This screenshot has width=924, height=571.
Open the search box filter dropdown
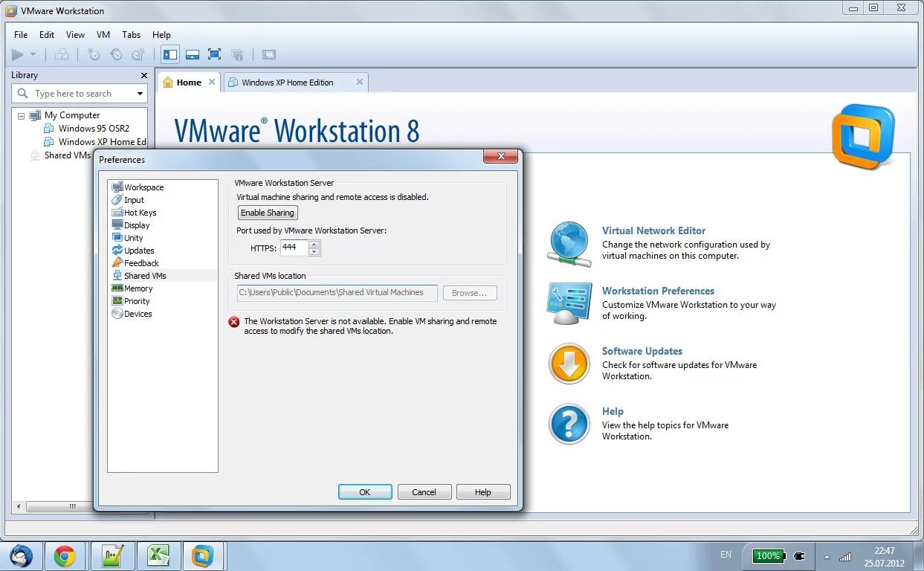point(140,93)
